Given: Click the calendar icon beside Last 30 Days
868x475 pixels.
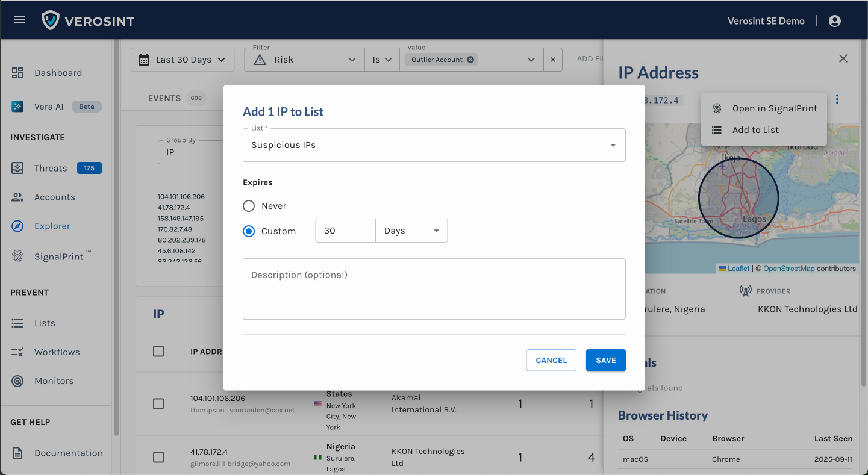Looking at the screenshot, I should pyautogui.click(x=144, y=60).
